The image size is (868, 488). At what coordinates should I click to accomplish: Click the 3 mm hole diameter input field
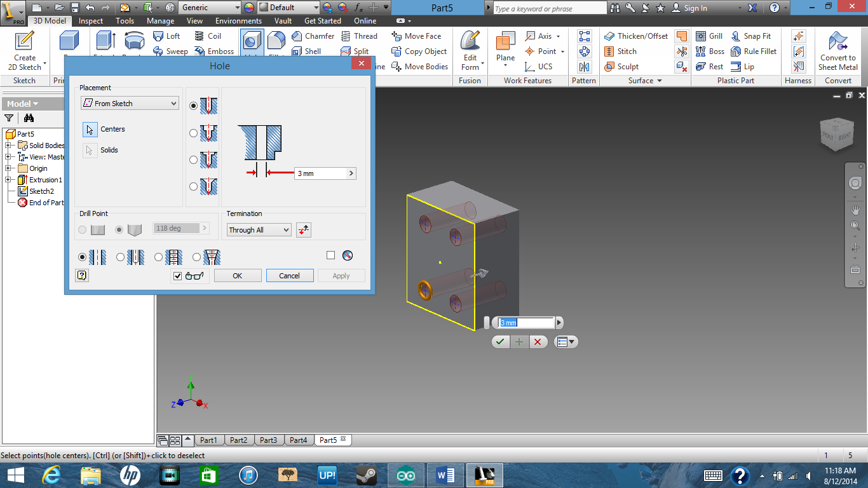[x=321, y=173]
